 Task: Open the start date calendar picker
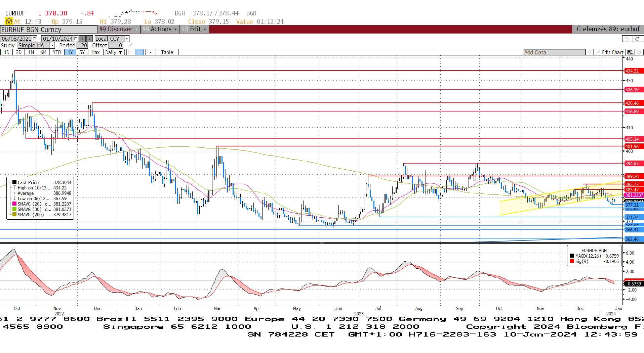point(35,39)
